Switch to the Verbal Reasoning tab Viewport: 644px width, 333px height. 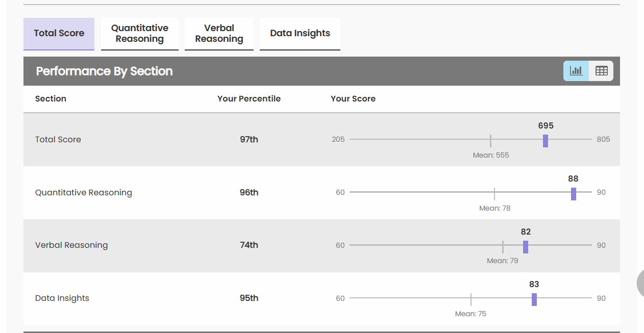219,34
